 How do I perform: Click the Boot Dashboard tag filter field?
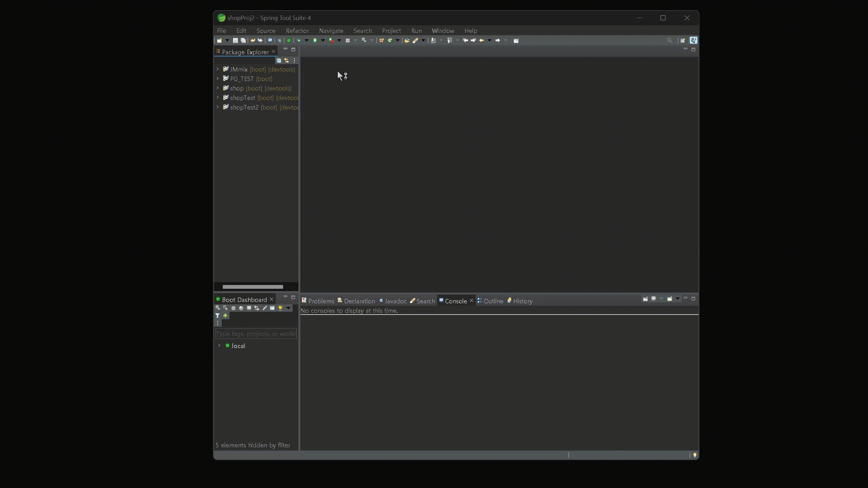pos(256,334)
